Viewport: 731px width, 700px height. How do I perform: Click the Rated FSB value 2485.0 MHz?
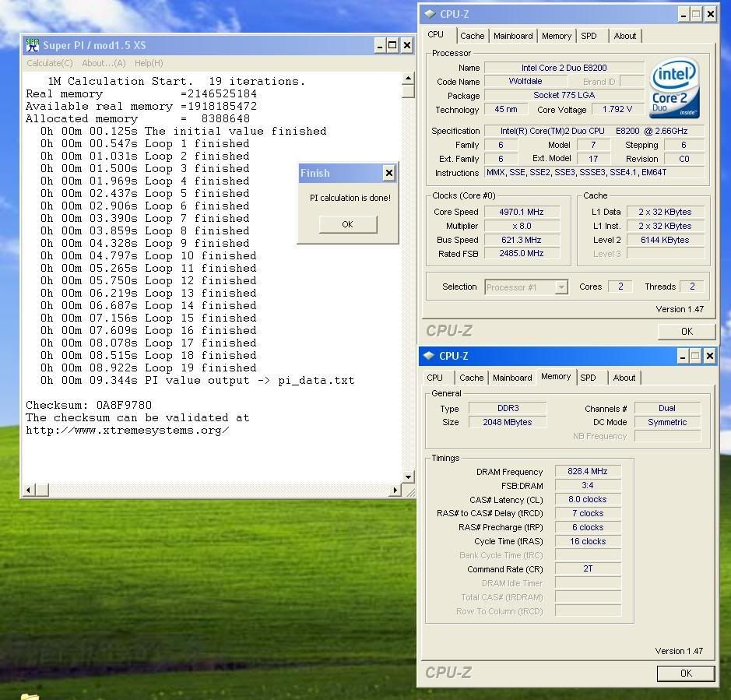tap(522, 254)
